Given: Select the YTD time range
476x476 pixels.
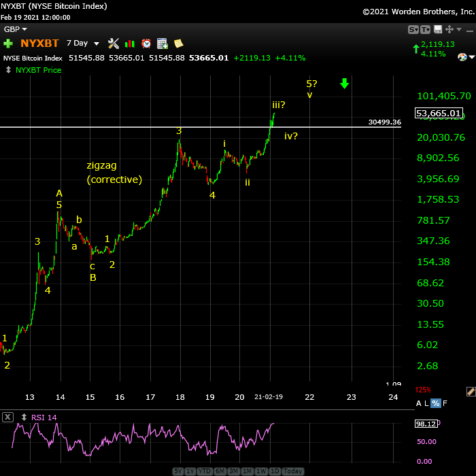Looking at the screenshot, I should [205, 471].
